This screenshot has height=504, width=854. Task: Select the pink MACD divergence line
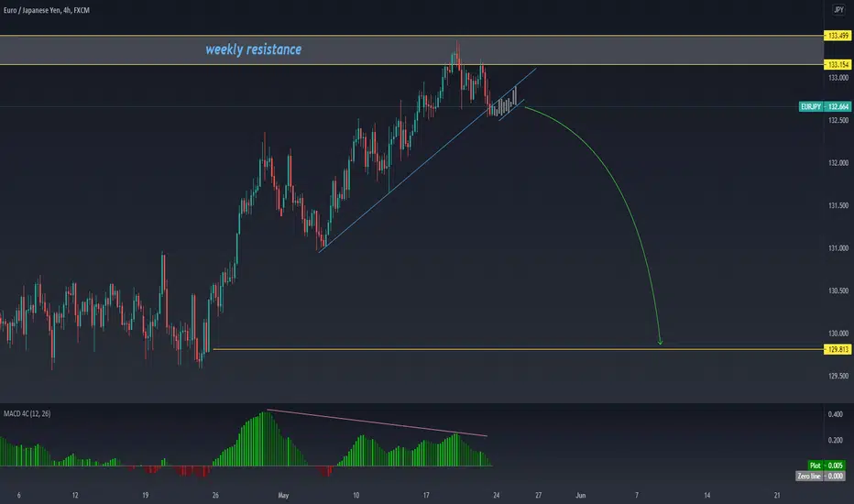click(x=377, y=422)
